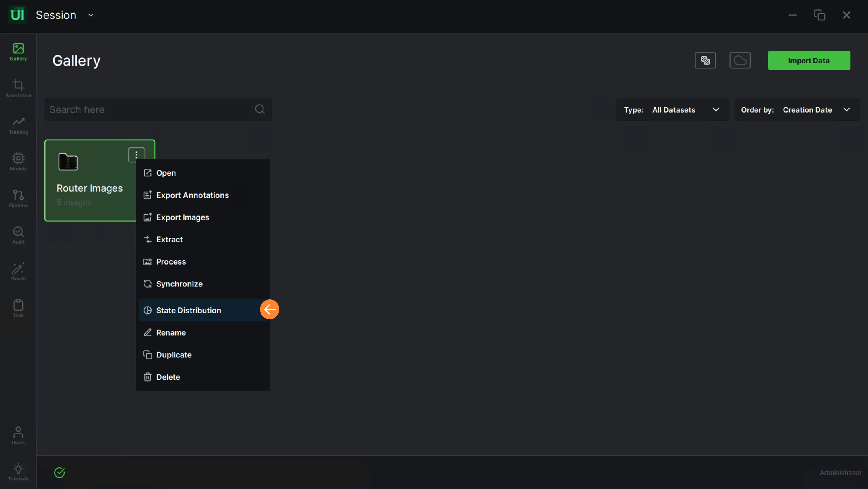Open the Tutorials sidebar section
Image resolution: width=868 pixels, height=489 pixels.
[18, 472]
